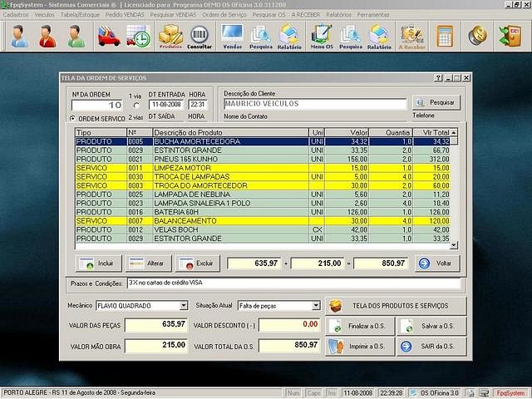The image size is (532, 399).
Task: Click Salvar a O.S. button
Action: (431, 326)
